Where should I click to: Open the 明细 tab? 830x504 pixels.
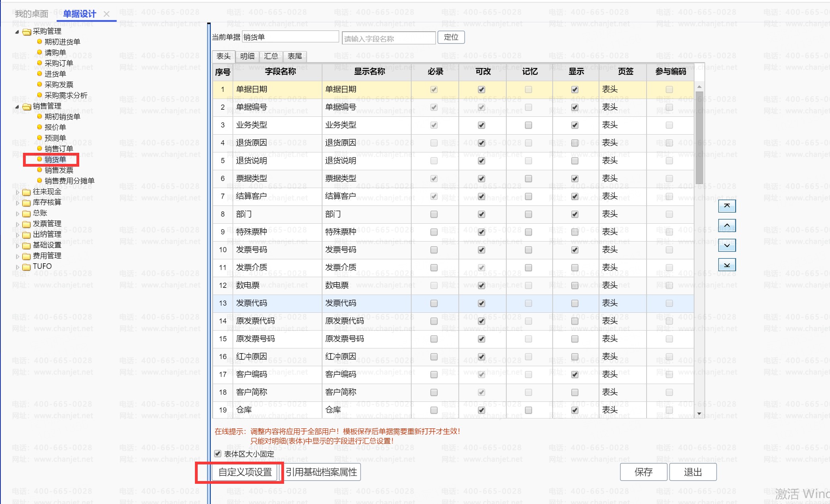point(247,56)
